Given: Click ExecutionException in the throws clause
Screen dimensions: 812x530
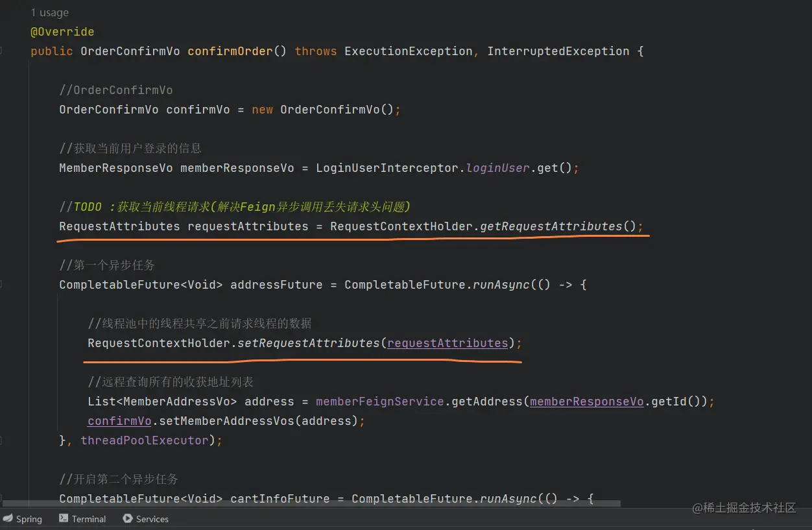Looking at the screenshot, I should click(409, 51).
